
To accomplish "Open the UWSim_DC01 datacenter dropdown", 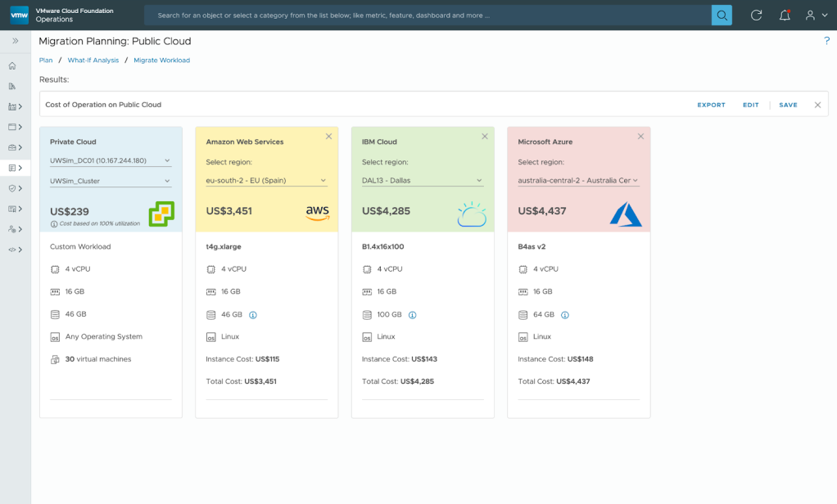I will tap(111, 160).
